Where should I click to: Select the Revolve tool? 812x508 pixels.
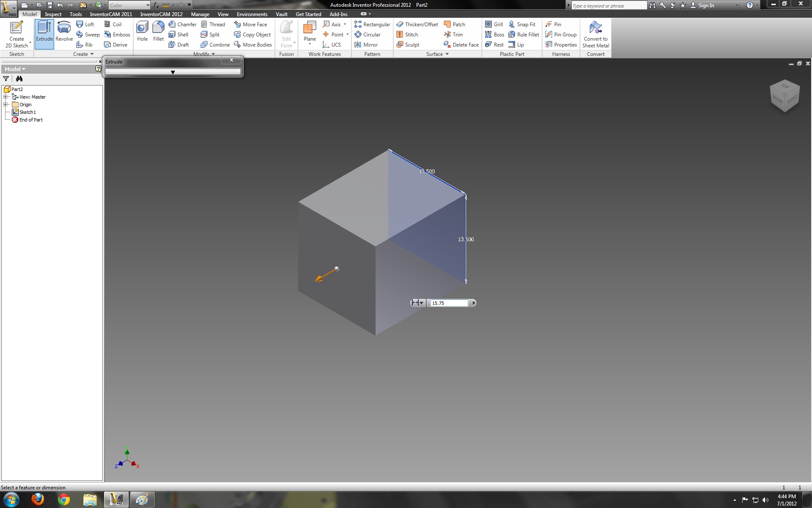coord(64,32)
